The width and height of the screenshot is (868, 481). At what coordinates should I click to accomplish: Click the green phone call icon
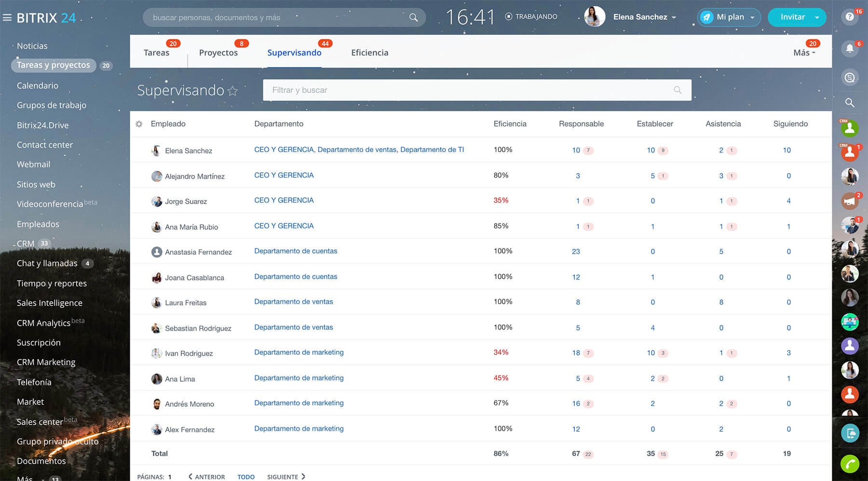pyautogui.click(x=849, y=464)
